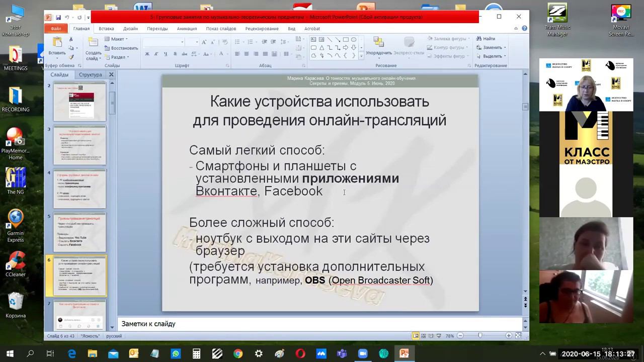Switch to the Анимация ribbon tab

187,29
